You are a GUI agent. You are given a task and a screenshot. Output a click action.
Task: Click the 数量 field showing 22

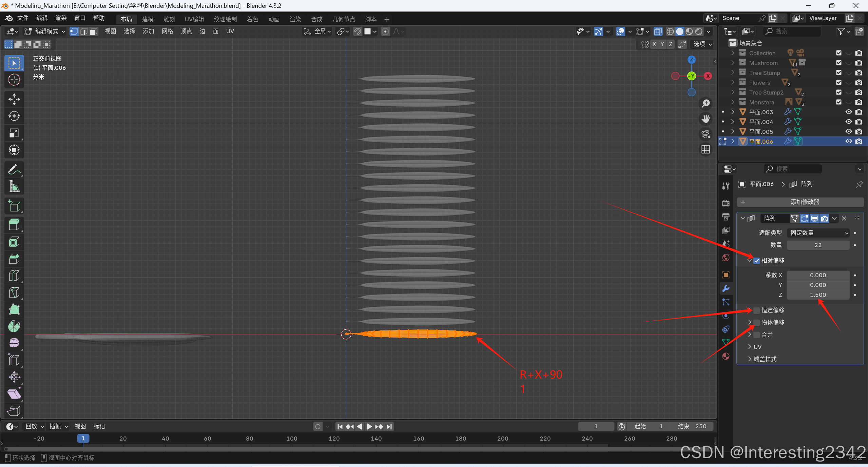coord(818,245)
